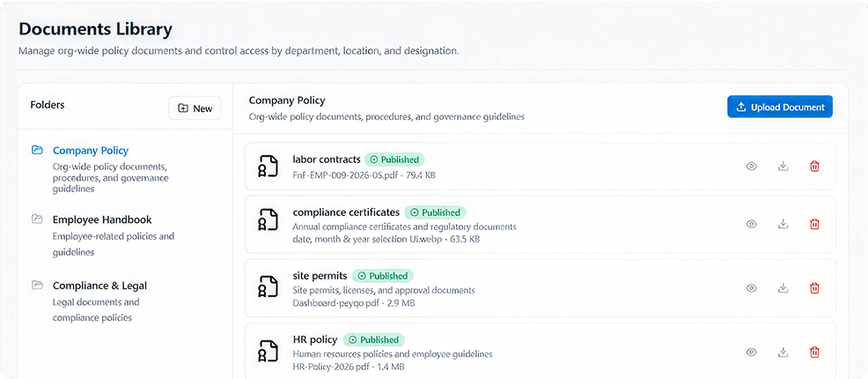Click 'Employee-related policies and guidelines' description

pos(114,244)
